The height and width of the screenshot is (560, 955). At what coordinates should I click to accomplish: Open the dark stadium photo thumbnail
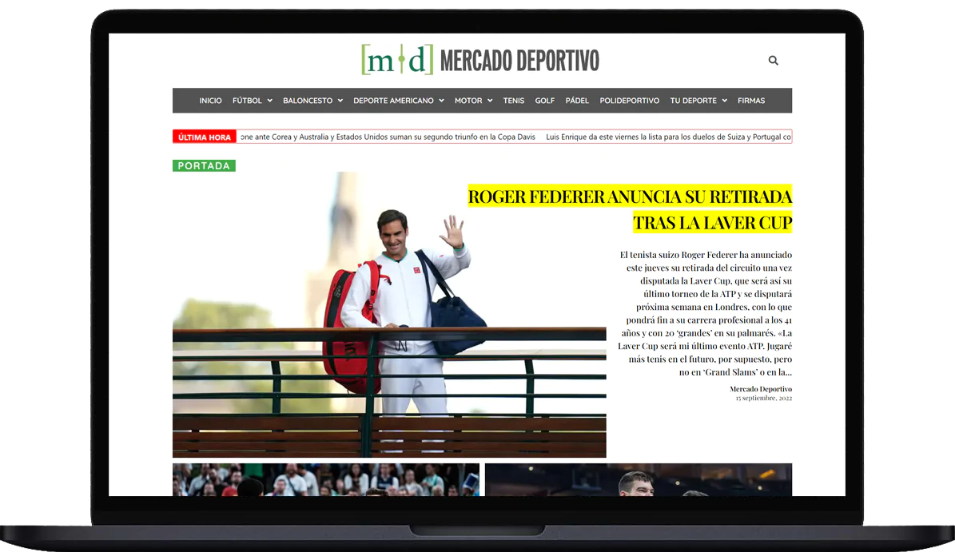pyautogui.click(x=639, y=479)
